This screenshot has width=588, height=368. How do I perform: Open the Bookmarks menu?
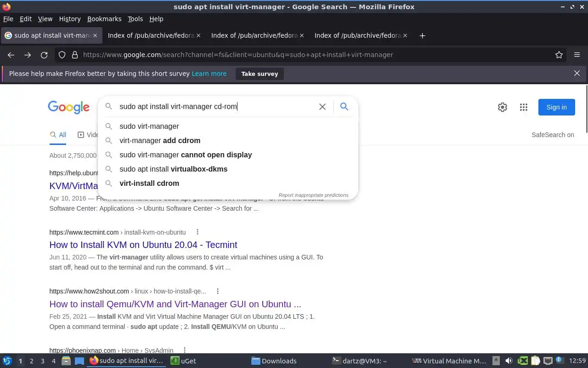click(x=104, y=19)
